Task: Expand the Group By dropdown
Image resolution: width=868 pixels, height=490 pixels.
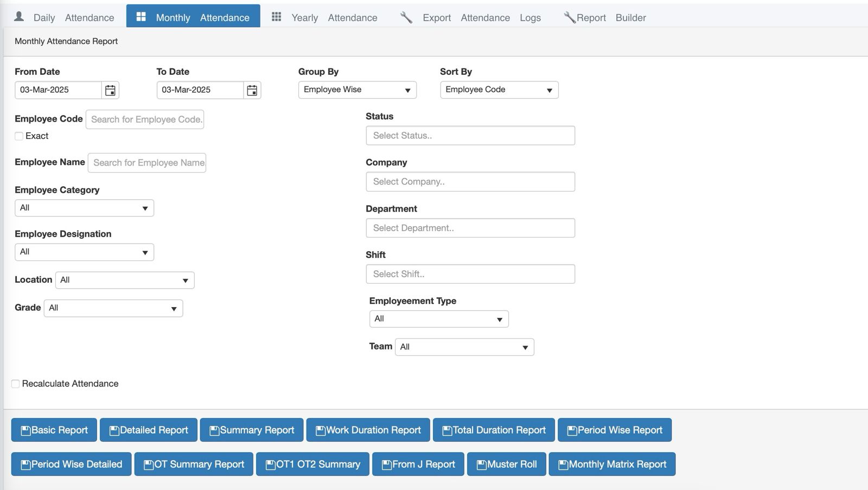Action: pyautogui.click(x=357, y=90)
